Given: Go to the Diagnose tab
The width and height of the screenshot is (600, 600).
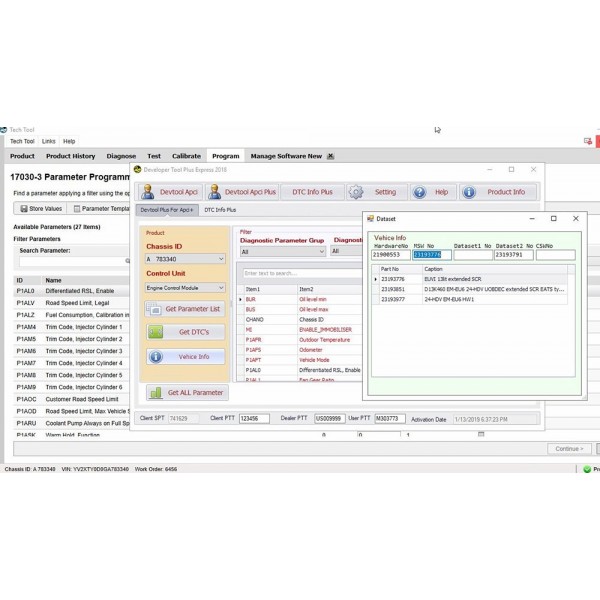Looking at the screenshot, I should tap(121, 156).
